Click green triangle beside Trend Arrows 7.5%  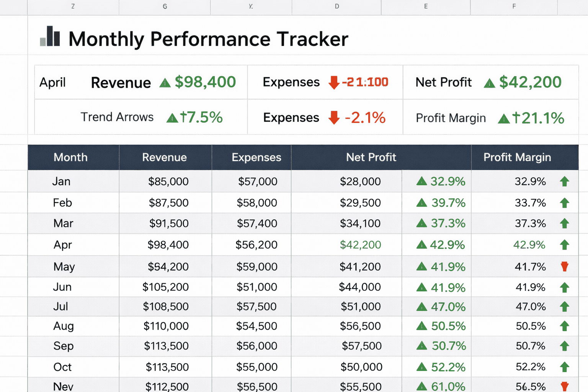pyautogui.click(x=172, y=118)
